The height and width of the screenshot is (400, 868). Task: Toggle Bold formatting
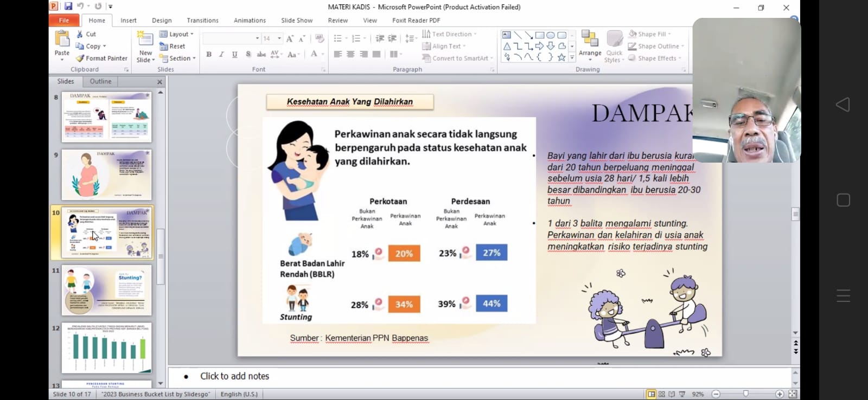tap(209, 54)
